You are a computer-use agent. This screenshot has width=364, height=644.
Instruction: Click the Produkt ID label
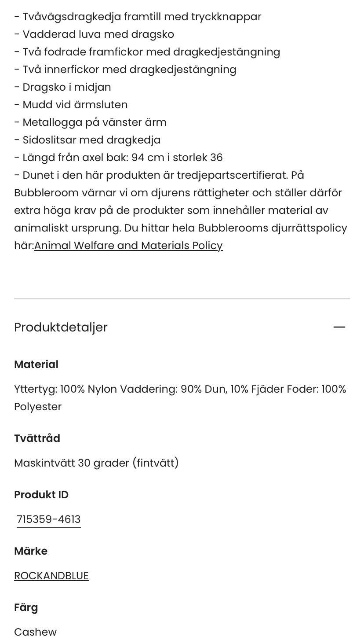[x=41, y=495]
